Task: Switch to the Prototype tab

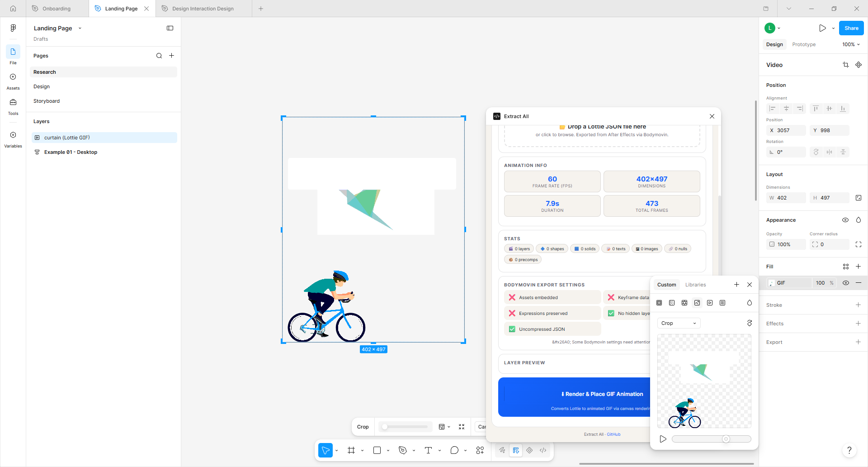Action: click(804, 44)
